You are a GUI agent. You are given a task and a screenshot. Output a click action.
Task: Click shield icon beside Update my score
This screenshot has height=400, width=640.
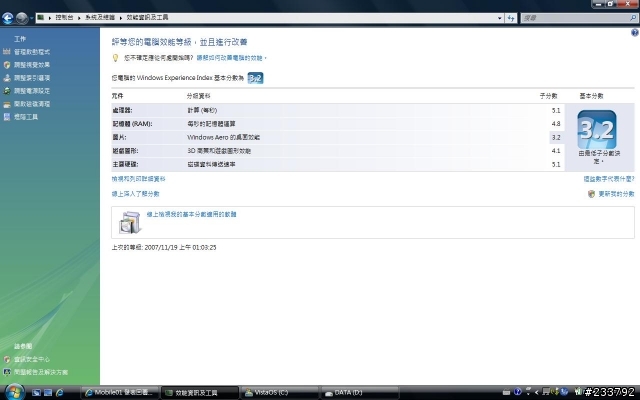(591, 194)
